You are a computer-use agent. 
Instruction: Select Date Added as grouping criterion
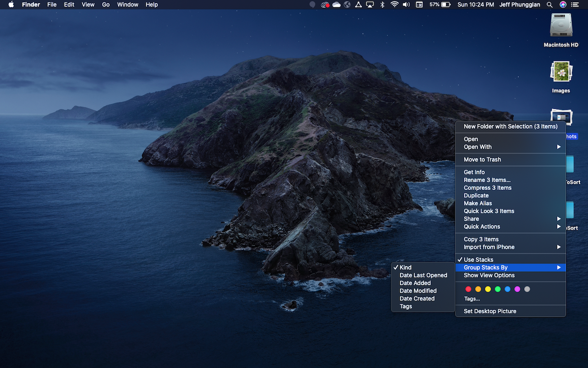click(415, 283)
